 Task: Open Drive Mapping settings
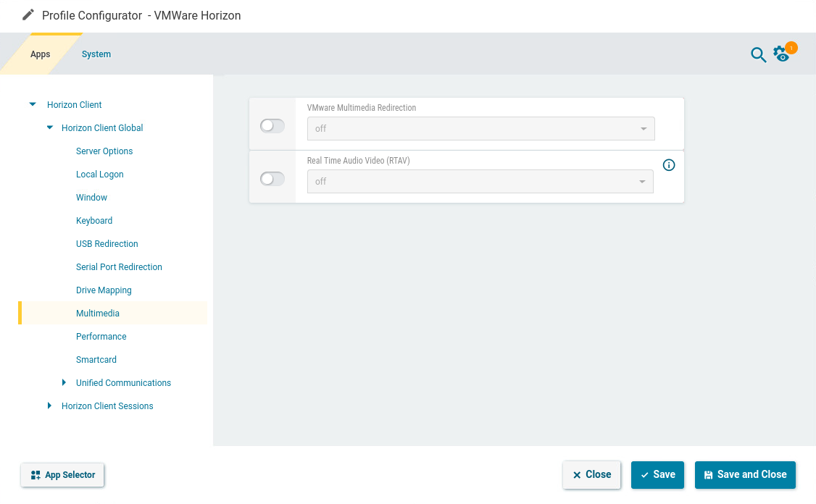point(104,290)
